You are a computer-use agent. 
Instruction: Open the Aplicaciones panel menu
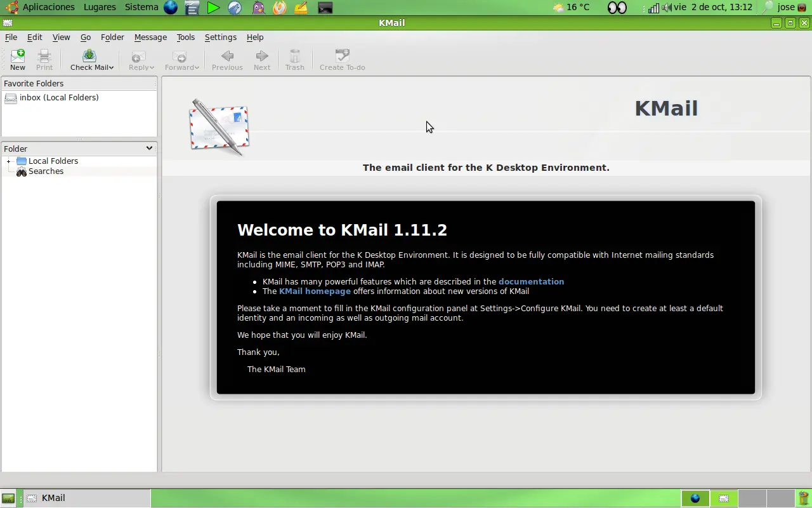[x=48, y=8]
